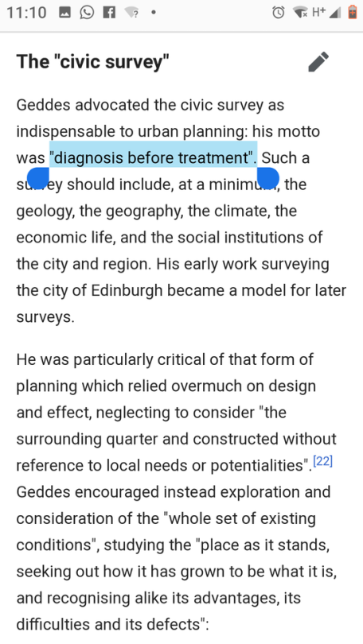Tap the Wi-Fi no connection icon near alarm

click(301, 12)
